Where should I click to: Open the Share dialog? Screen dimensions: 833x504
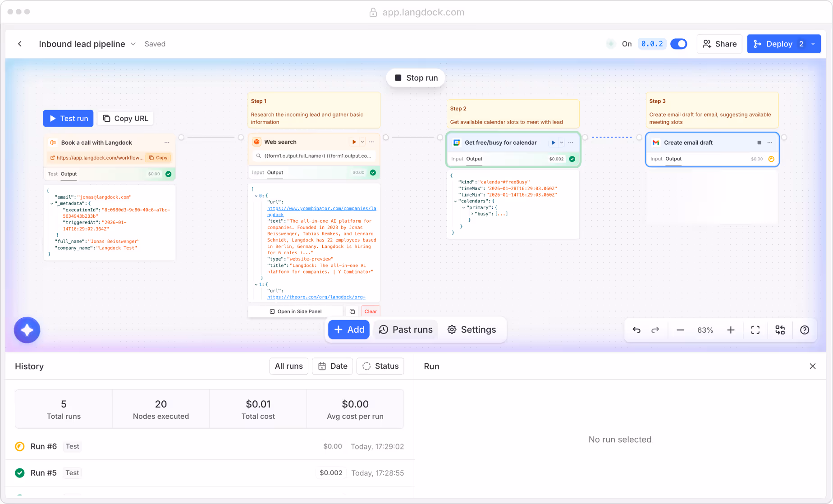click(719, 44)
